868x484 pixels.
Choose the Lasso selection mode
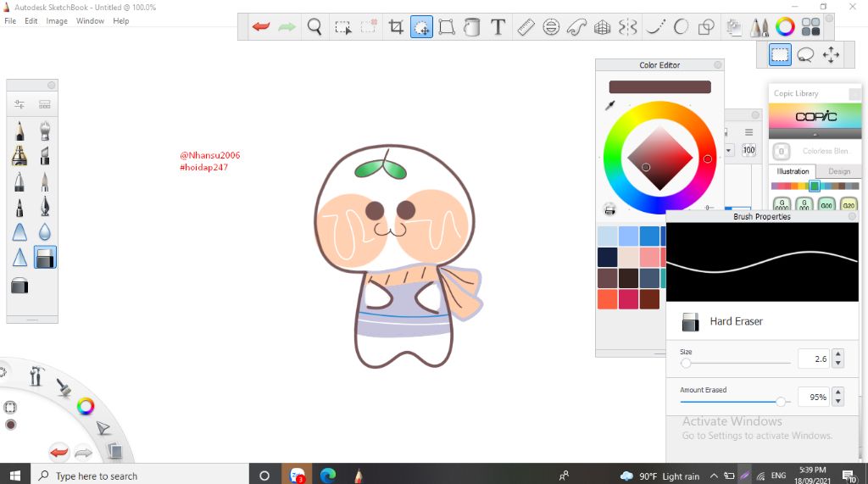[805, 55]
